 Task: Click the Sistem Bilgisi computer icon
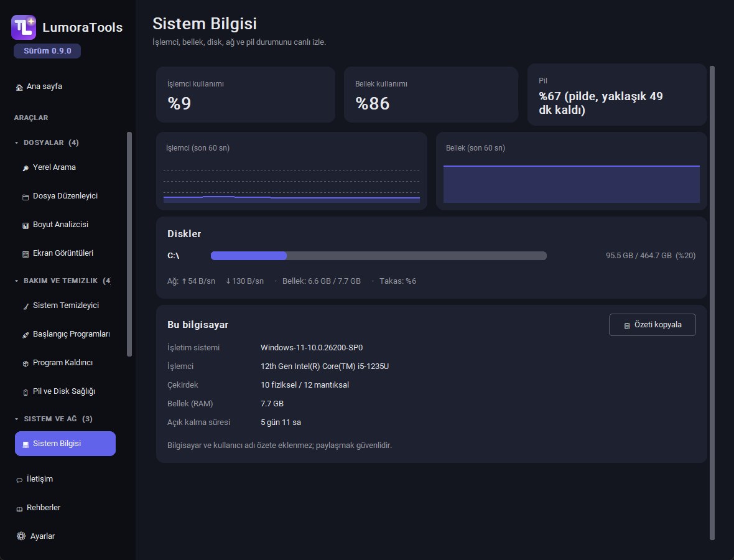tap(26, 444)
